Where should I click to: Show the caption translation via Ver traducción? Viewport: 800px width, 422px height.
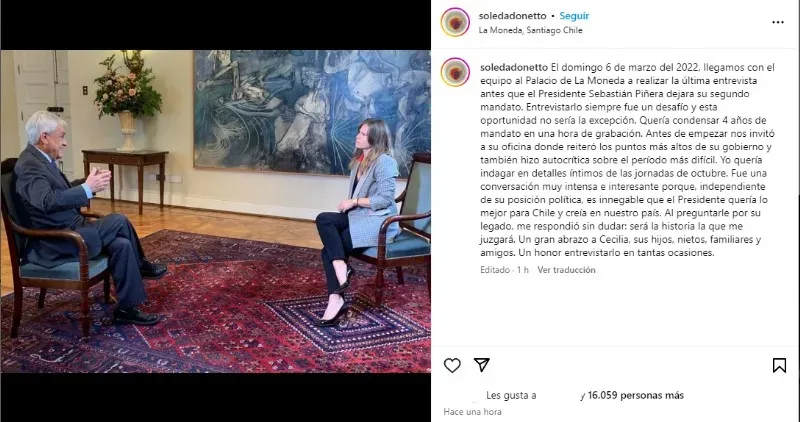(566, 270)
